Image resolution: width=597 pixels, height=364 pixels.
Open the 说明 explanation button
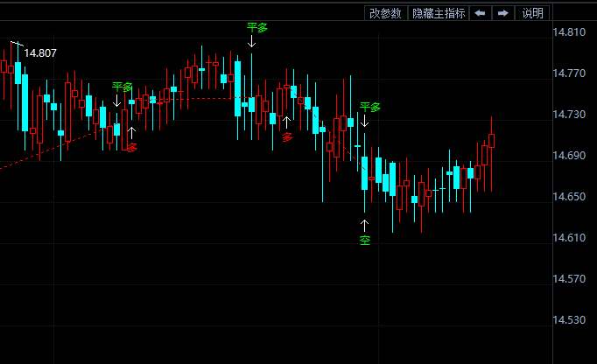click(x=532, y=13)
